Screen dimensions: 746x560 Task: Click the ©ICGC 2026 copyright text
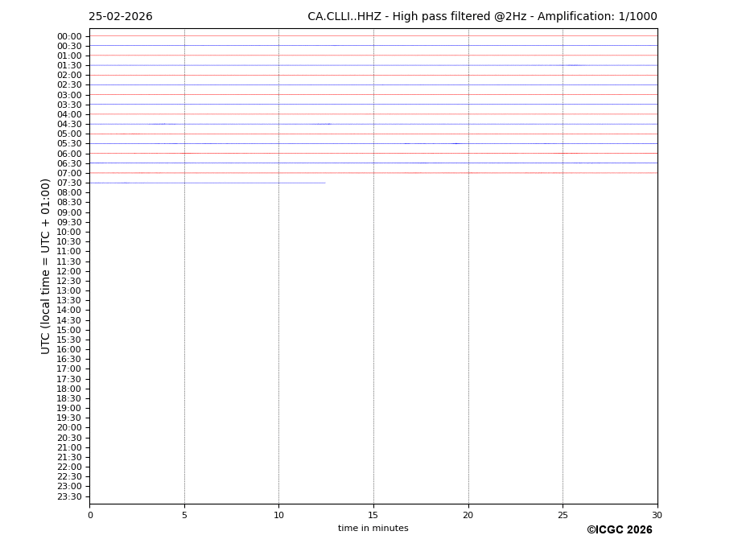pos(619,530)
